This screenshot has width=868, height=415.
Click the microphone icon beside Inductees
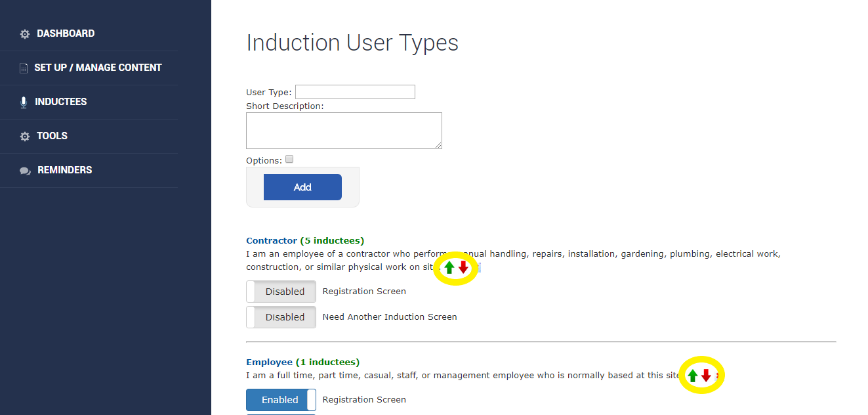coord(24,102)
